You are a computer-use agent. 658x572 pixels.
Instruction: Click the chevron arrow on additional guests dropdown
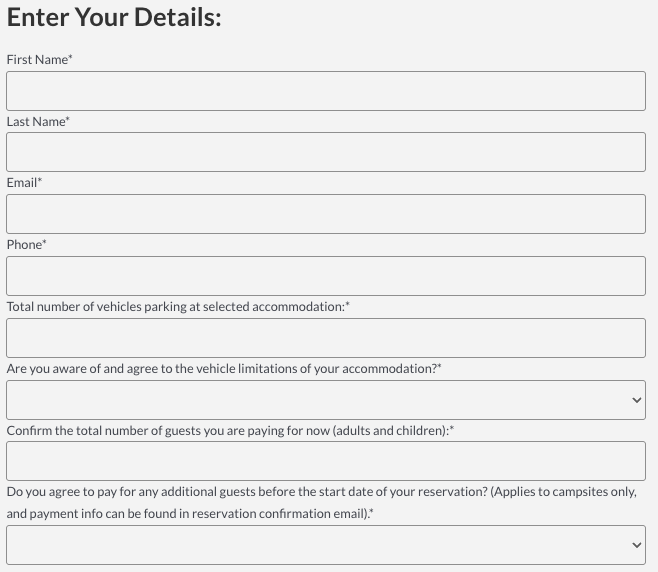[x=636, y=545]
